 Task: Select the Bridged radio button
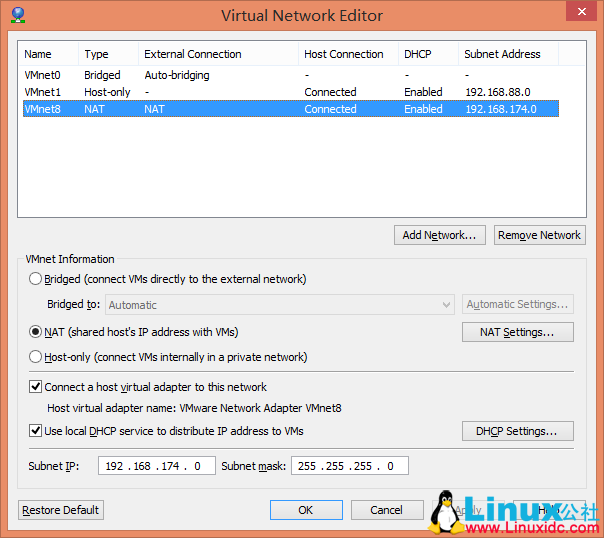tap(37, 280)
